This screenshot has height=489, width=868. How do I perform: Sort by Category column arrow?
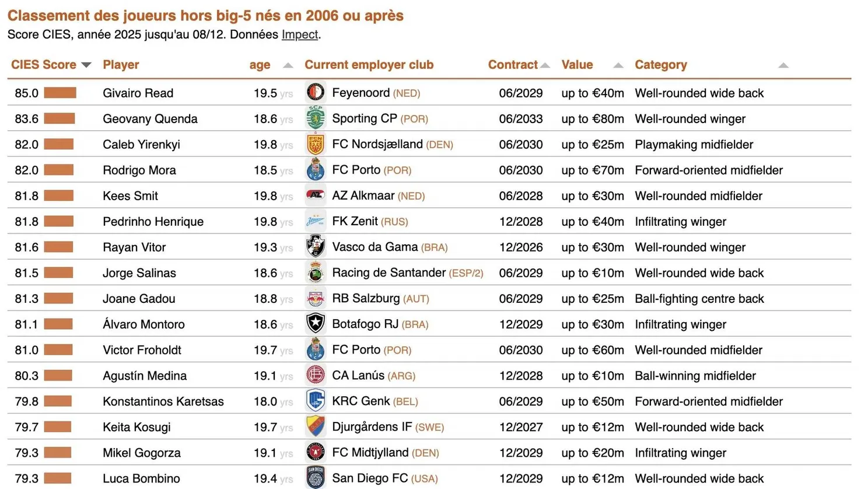[x=783, y=65]
